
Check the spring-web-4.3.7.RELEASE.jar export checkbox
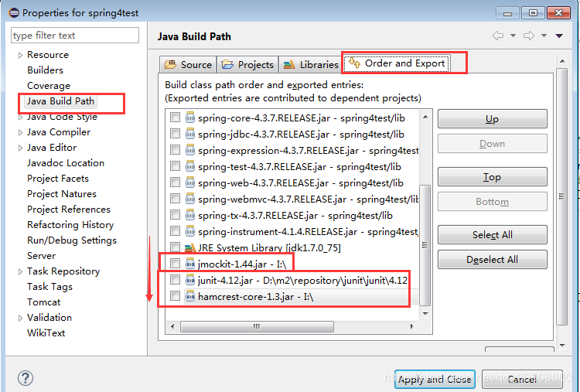point(175,182)
